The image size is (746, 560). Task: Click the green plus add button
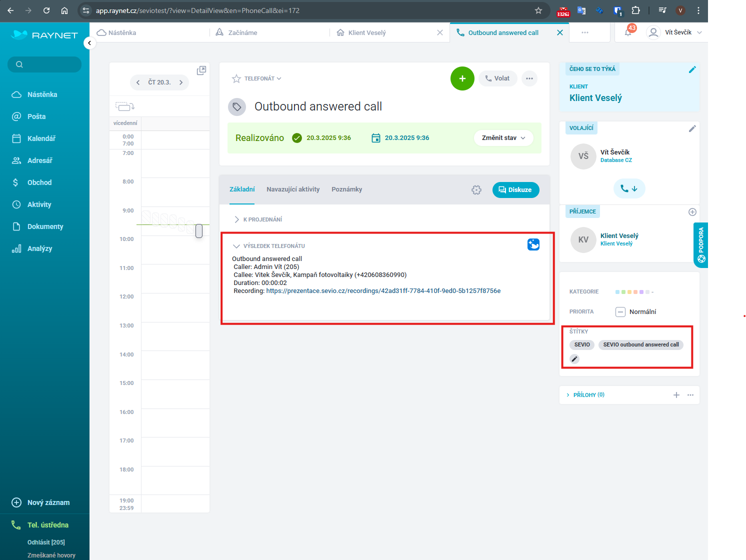(462, 78)
